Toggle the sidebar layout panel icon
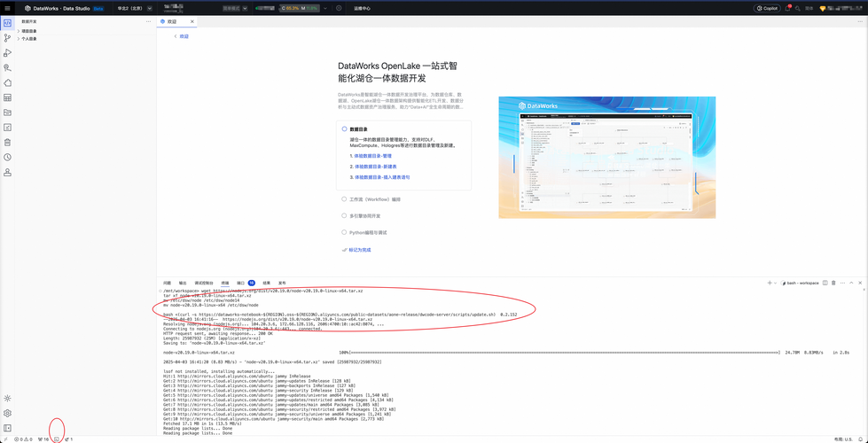Screen dimensions: 868x443 click(x=8, y=428)
